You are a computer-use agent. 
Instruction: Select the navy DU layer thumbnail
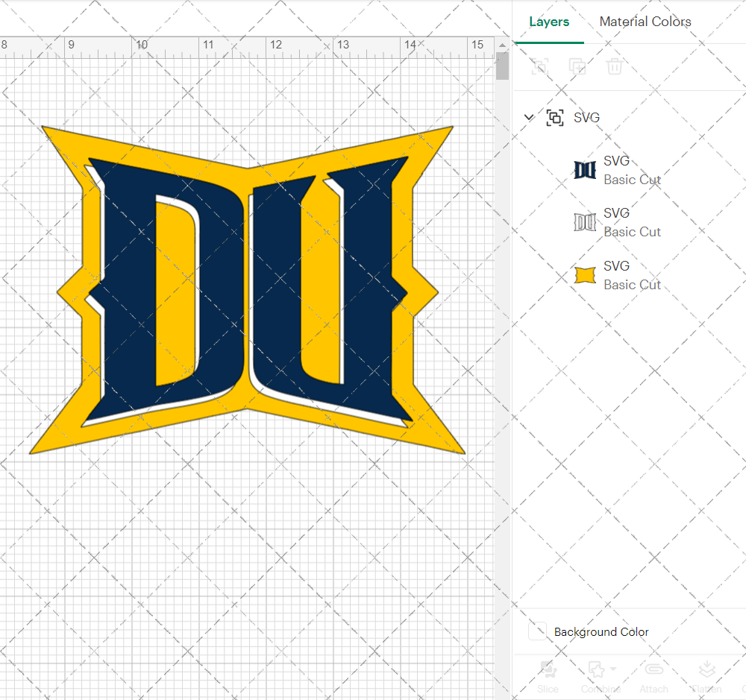tap(585, 170)
